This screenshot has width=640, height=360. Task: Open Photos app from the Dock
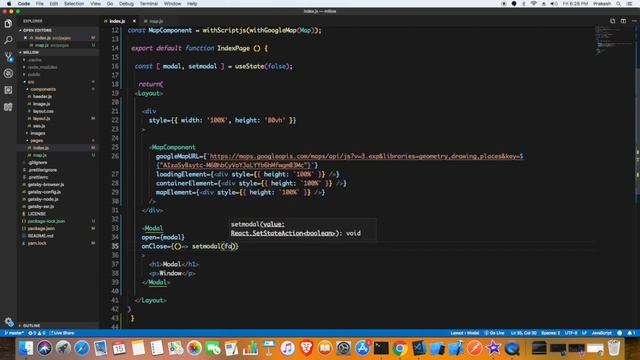pyautogui.click(x=194, y=348)
